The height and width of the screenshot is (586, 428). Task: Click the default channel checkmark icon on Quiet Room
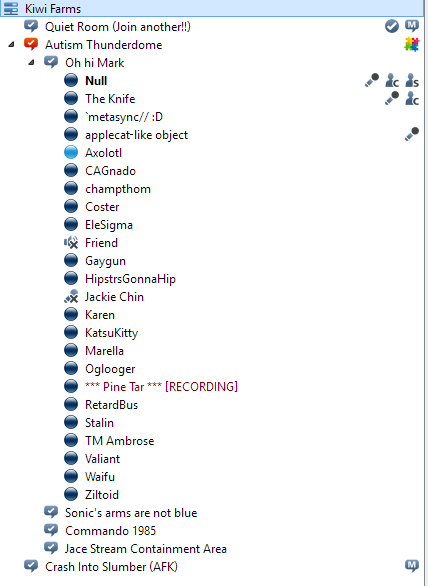392,26
